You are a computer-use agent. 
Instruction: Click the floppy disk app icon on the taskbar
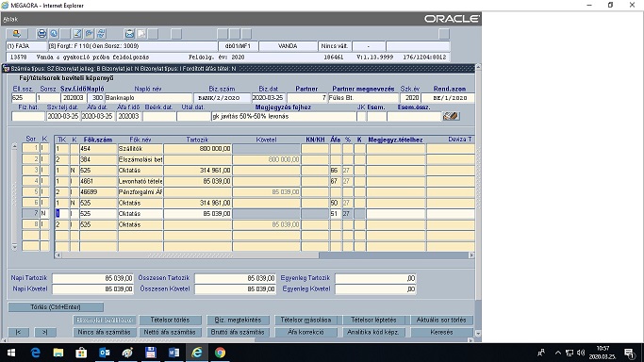(150, 353)
